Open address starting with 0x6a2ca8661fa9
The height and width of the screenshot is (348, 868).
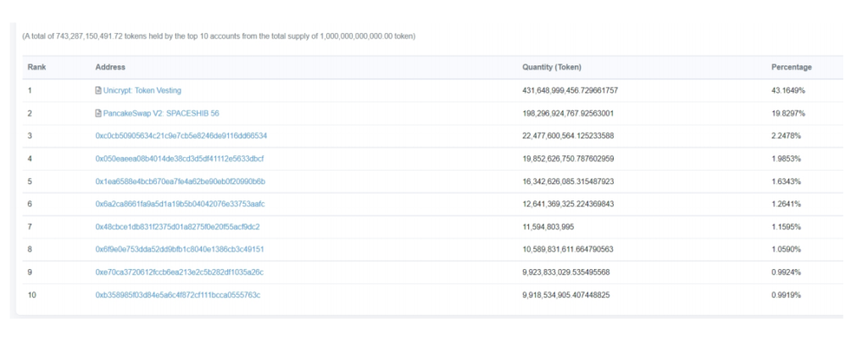[x=180, y=204]
